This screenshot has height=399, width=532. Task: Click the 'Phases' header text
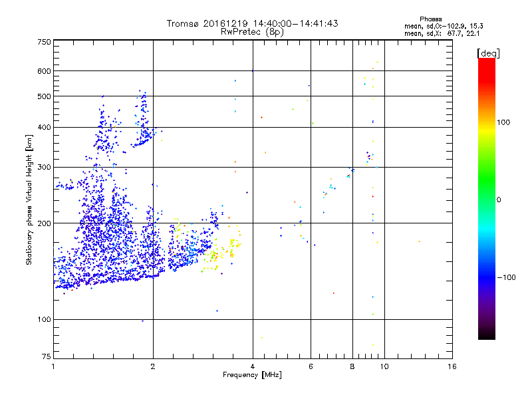pyautogui.click(x=430, y=19)
